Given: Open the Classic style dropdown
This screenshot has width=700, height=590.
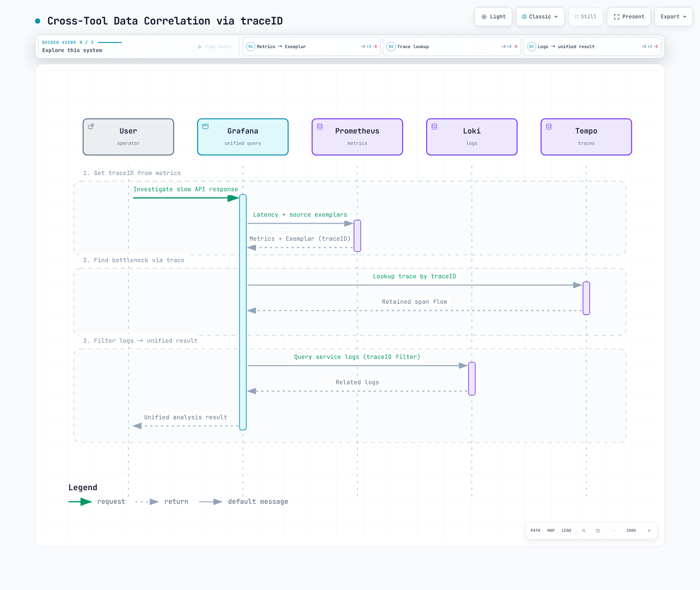Looking at the screenshot, I should pyautogui.click(x=540, y=17).
